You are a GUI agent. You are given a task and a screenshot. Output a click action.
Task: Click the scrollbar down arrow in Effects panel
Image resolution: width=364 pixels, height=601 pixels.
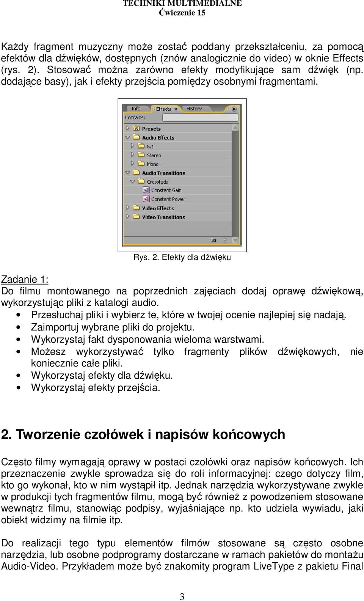[236, 240]
